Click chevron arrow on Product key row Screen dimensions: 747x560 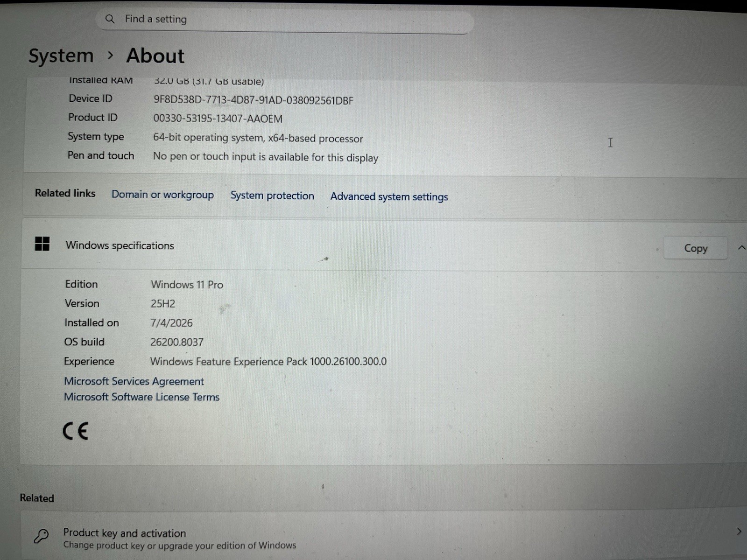pyautogui.click(x=739, y=532)
